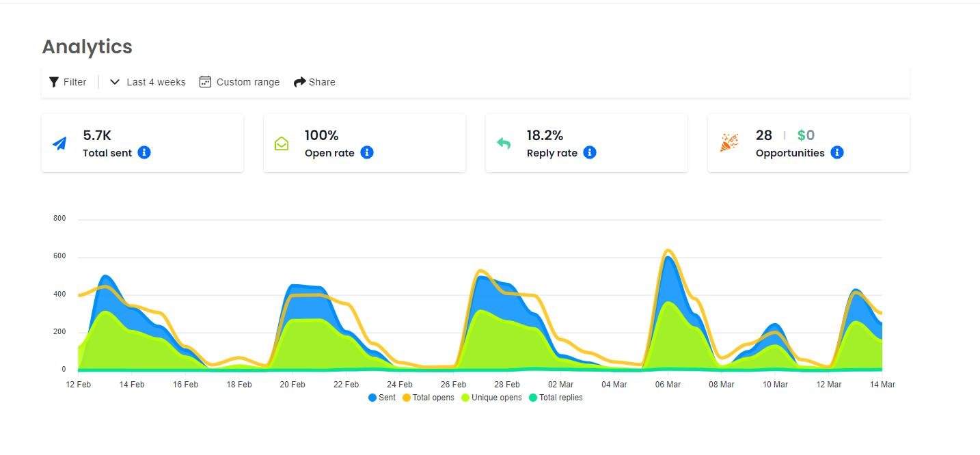Click the open envelope icon
Viewport: 980px width, 455px height.
pos(282,143)
